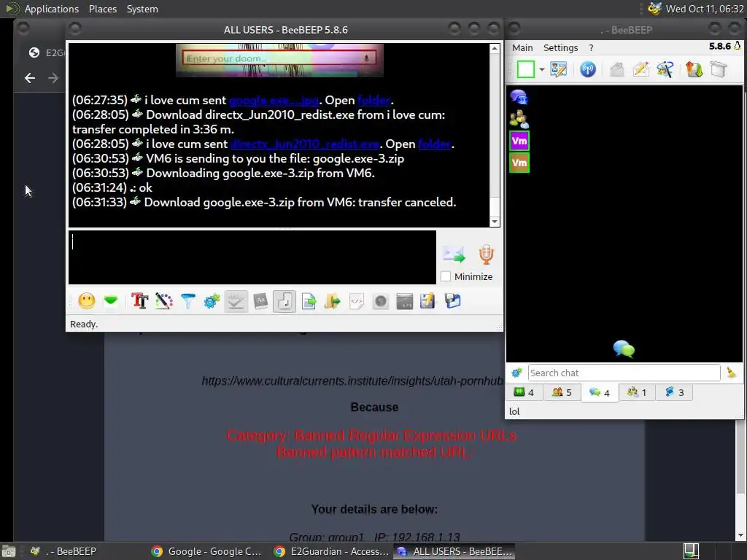747x560 pixels.
Task: Click the Enter your doom image field
Action: (279, 58)
